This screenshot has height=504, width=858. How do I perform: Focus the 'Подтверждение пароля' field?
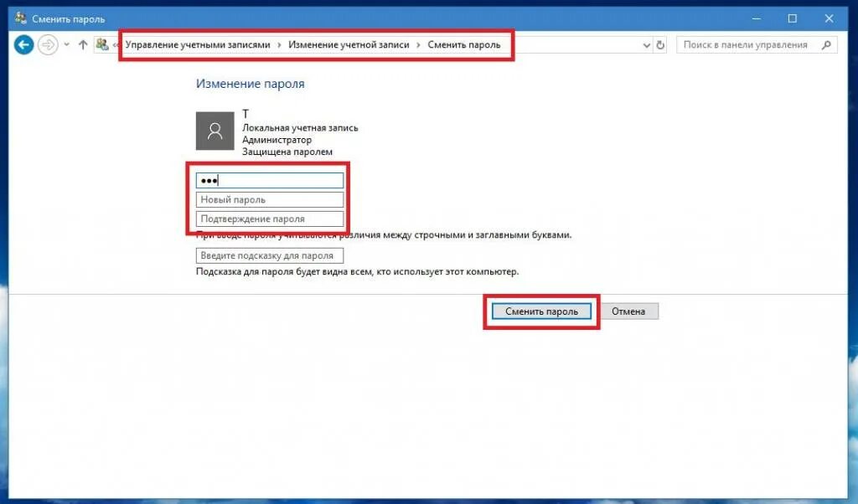tap(270, 219)
